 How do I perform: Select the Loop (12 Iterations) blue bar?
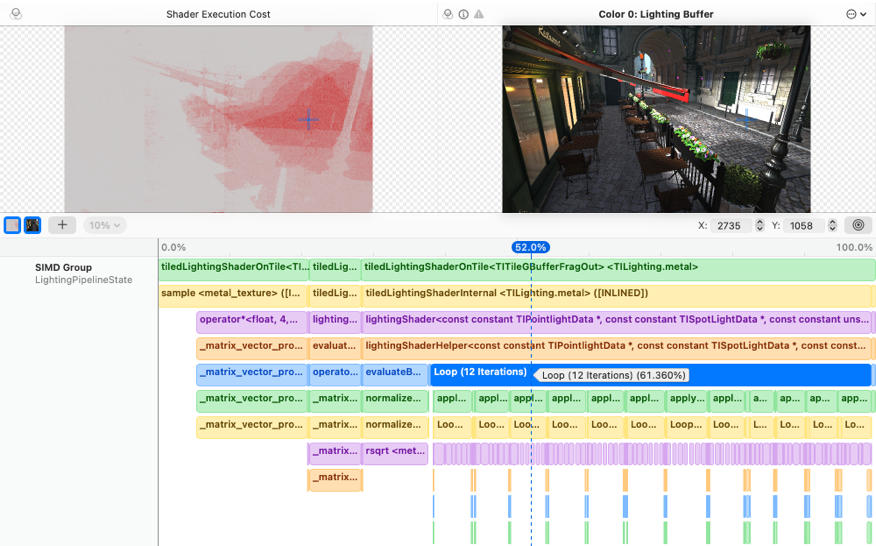point(480,373)
